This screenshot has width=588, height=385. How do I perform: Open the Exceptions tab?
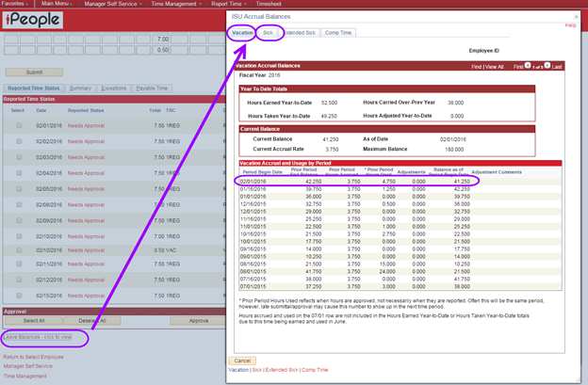pyautogui.click(x=114, y=88)
